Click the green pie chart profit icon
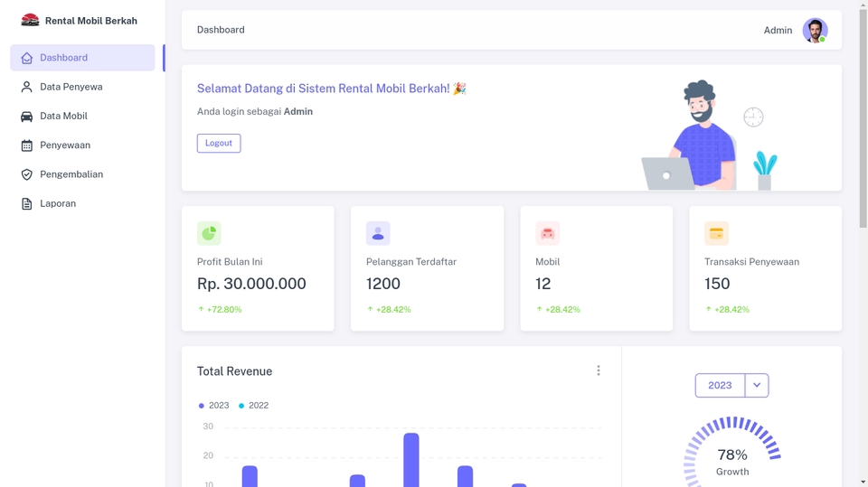The height and width of the screenshot is (487, 868). [209, 233]
